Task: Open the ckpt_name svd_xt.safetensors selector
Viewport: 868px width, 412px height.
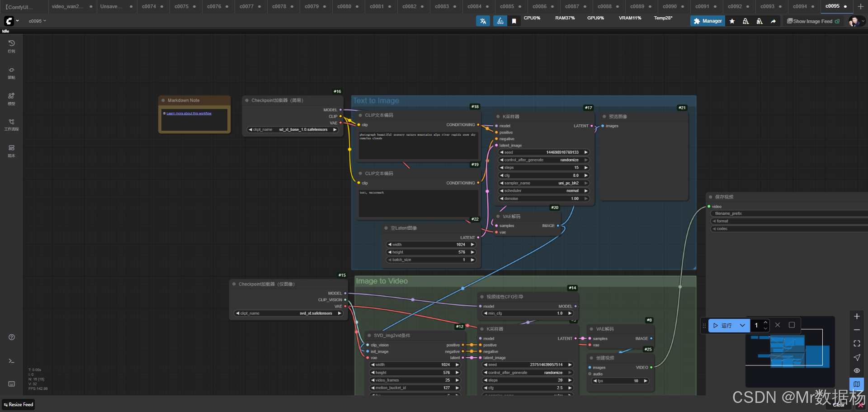Action: [289, 313]
